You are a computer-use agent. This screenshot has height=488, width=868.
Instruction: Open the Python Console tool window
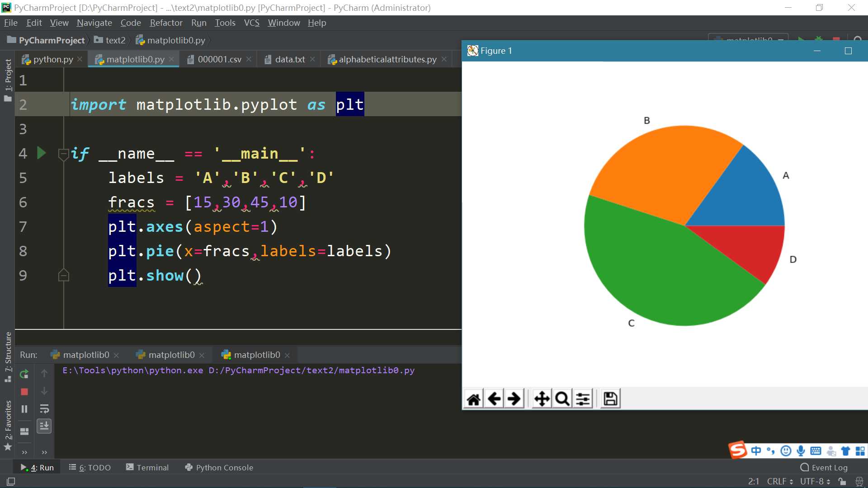tap(219, 467)
